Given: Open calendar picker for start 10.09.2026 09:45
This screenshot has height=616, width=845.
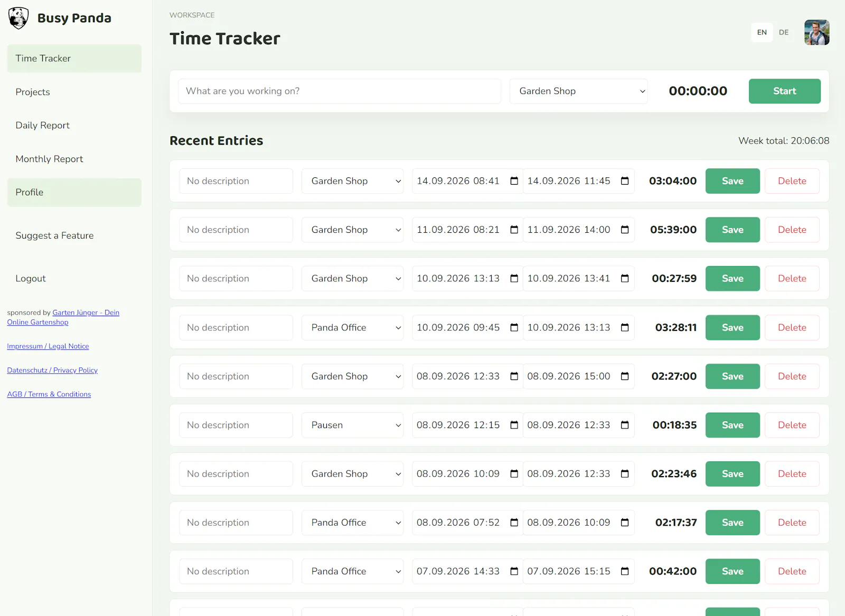Looking at the screenshot, I should (514, 327).
